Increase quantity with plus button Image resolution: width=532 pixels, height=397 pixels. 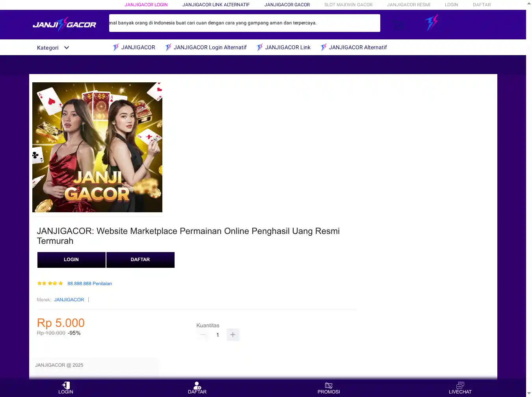233,335
